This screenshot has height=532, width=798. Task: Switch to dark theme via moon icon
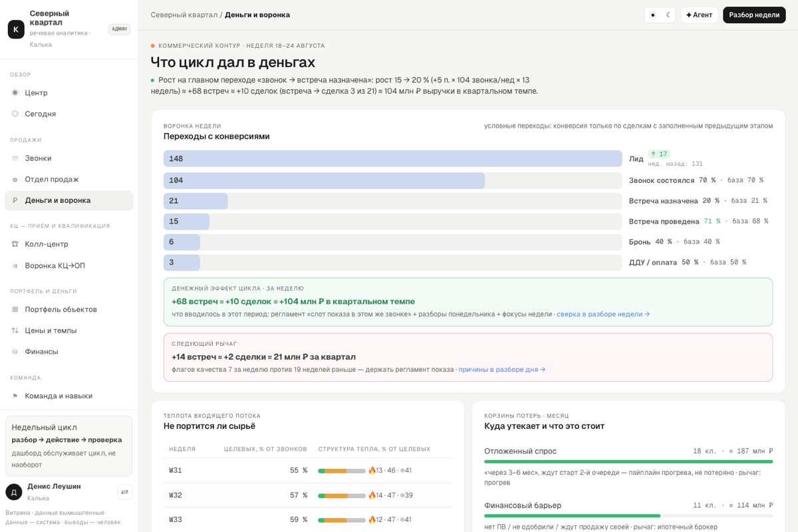tap(668, 15)
